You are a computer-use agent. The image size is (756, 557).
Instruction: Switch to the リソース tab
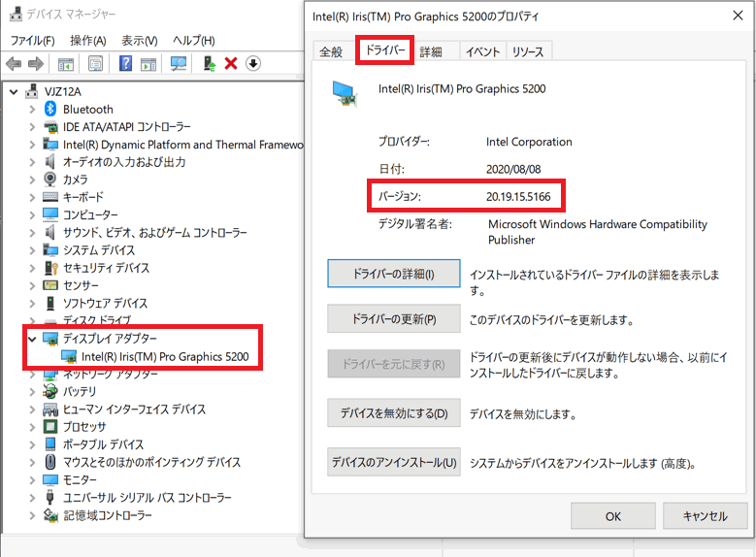pyautogui.click(x=528, y=51)
